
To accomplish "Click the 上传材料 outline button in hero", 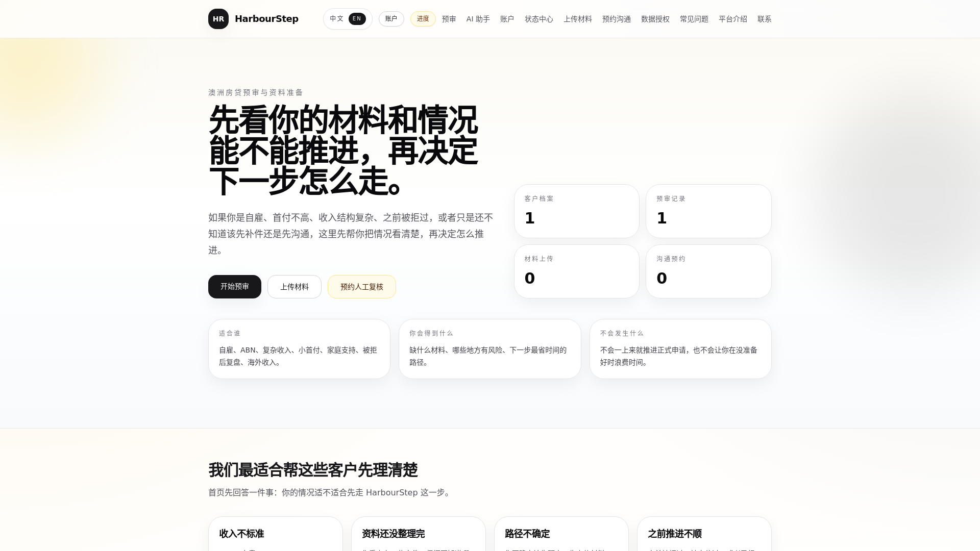I will coord(295,287).
